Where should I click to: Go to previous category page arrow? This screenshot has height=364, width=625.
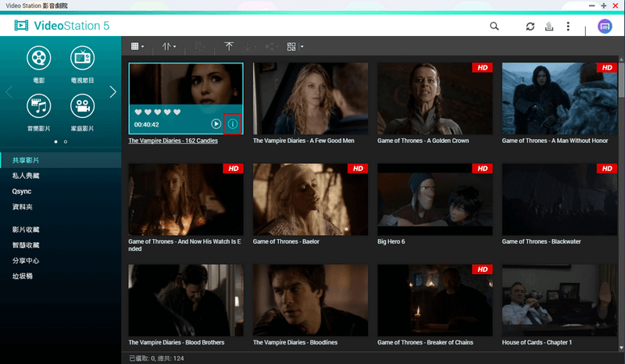[9, 92]
